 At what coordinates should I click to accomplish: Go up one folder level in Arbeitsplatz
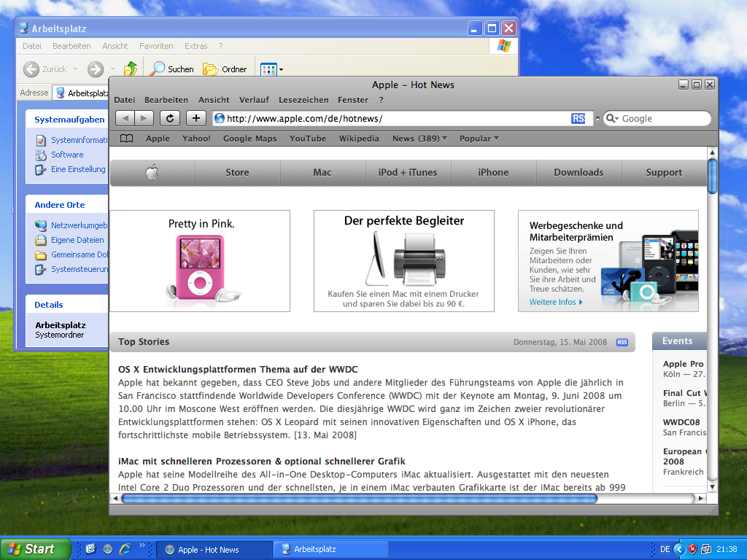click(x=130, y=69)
